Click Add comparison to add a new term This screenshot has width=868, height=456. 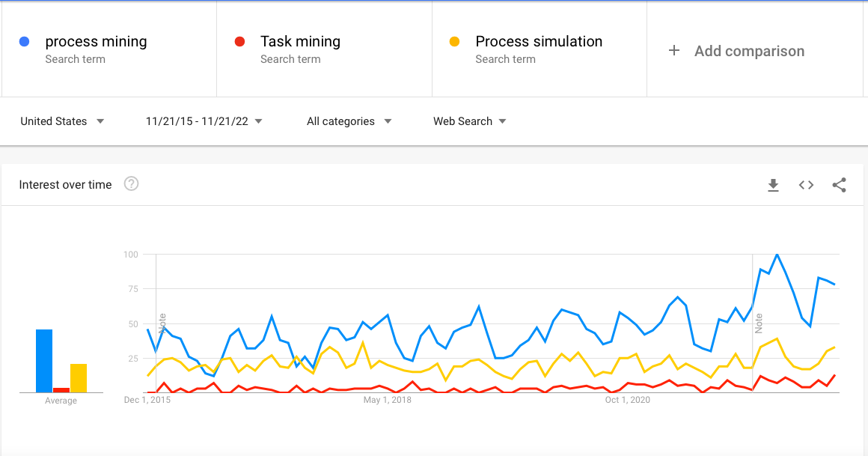749,51
